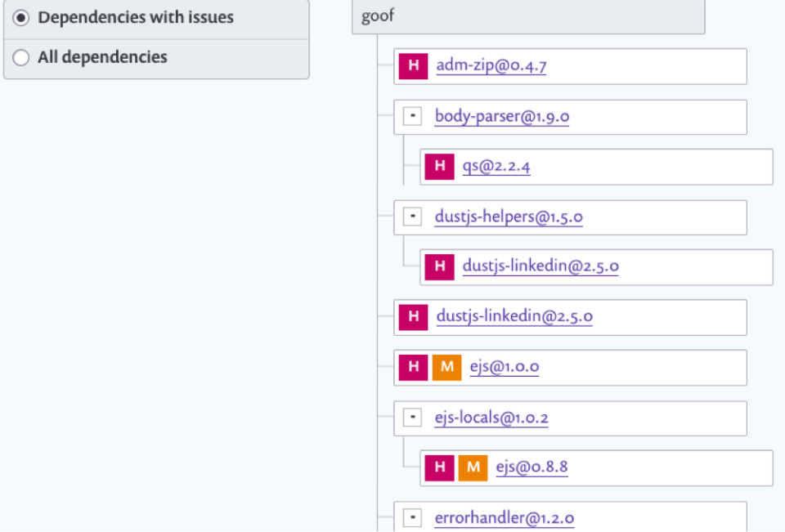Image resolution: width=785 pixels, height=532 pixels.
Task: Click the goof root project node
Action: (x=528, y=16)
